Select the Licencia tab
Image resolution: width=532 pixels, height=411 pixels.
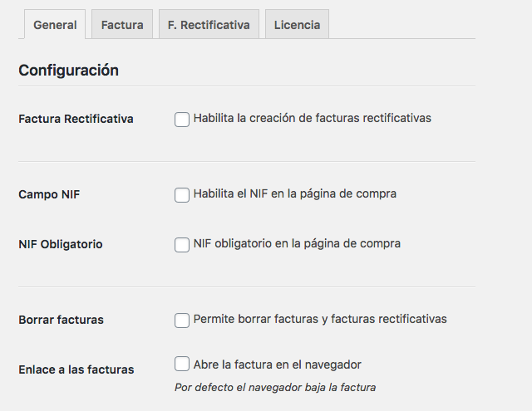coord(297,24)
